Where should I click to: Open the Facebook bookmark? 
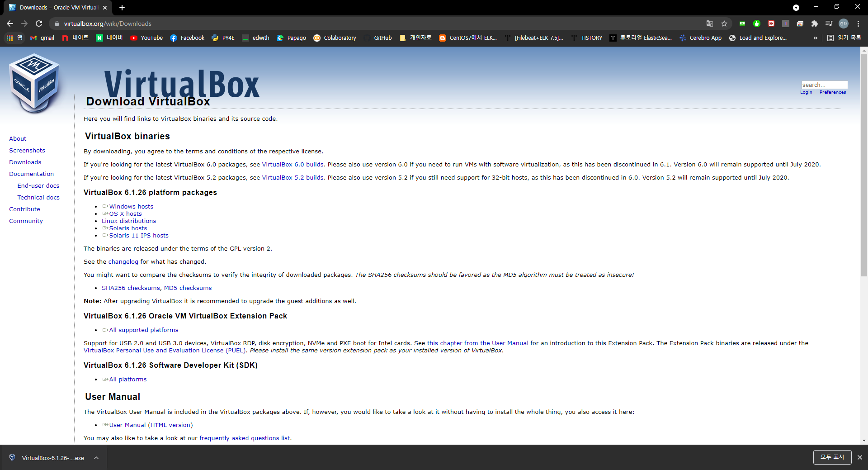pos(187,38)
